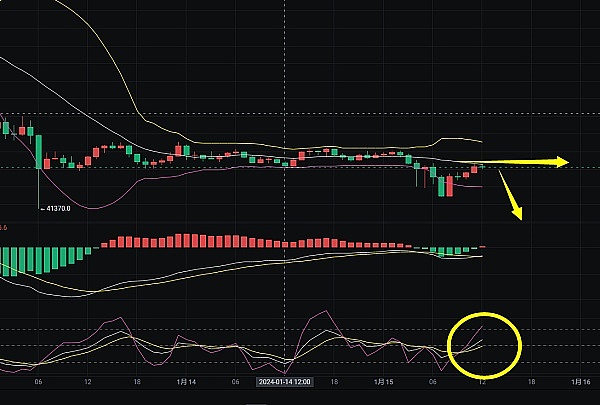Select the highlighted 2024-01-14 12:00 time label
This screenshot has width=600, height=405.
click(285, 382)
